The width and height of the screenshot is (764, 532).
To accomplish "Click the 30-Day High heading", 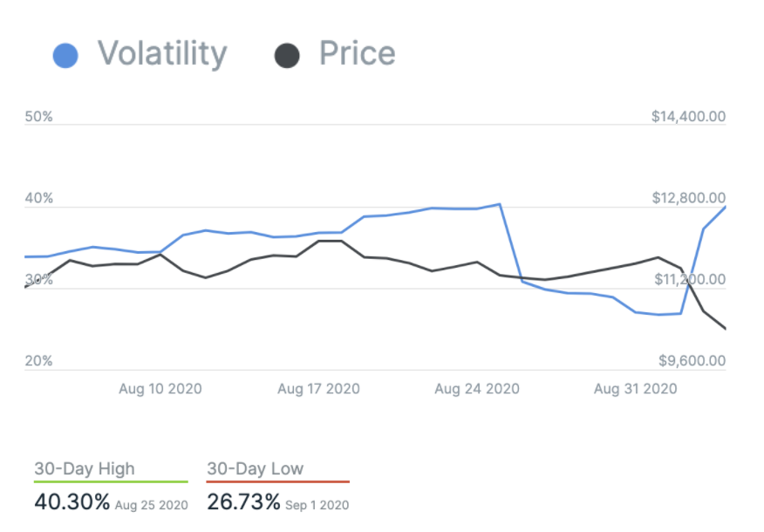I will click(85, 468).
